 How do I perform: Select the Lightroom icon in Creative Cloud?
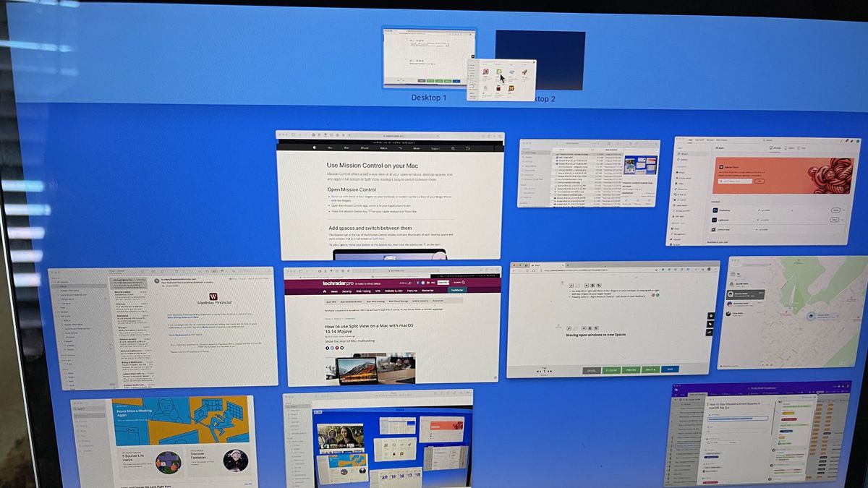715,220
